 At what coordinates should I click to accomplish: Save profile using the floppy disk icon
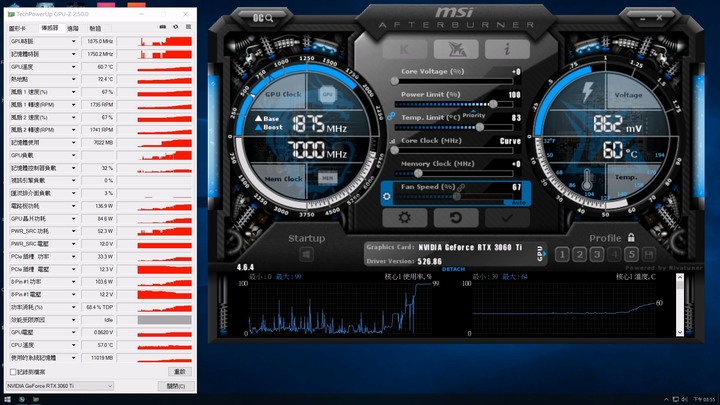click(648, 254)
